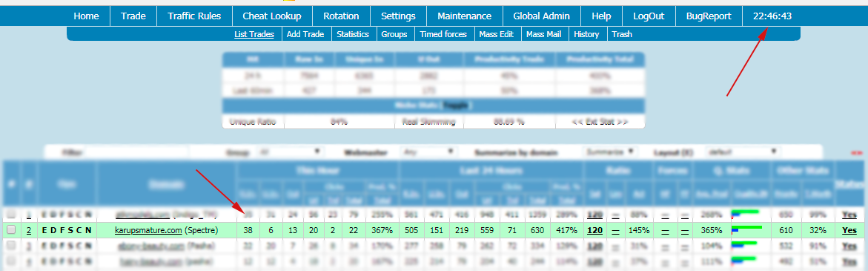The image size is (868, 271).
Task: Tick the checkbox for trade row 3
Action: [x=11, y=246]
